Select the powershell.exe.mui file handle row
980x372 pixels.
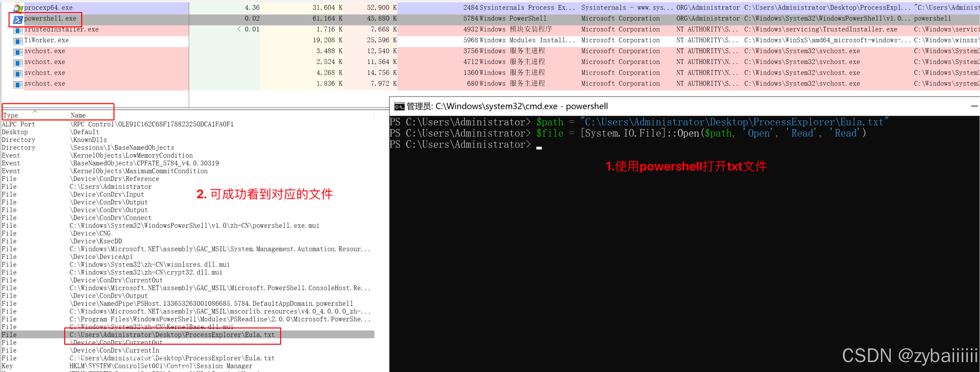[188, 226]
